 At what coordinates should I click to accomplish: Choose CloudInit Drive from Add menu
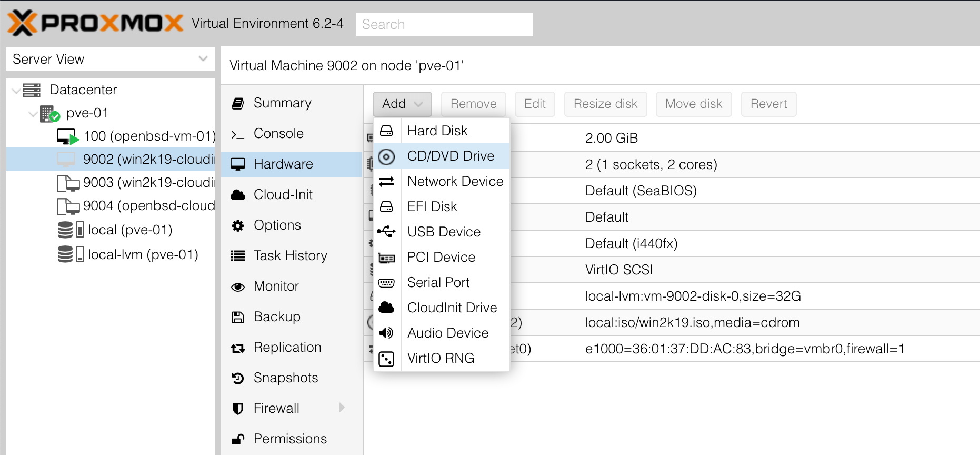pyautogui.click(x=442, y=308)
